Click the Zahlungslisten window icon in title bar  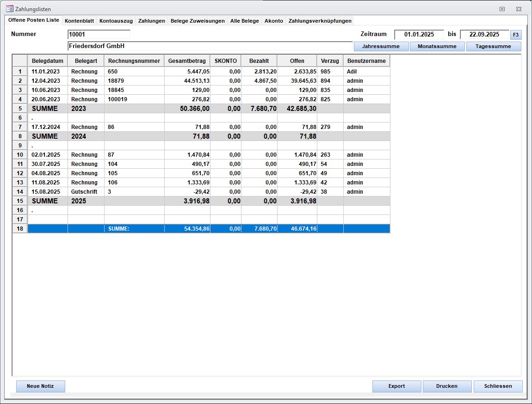[x=9, y=9]
